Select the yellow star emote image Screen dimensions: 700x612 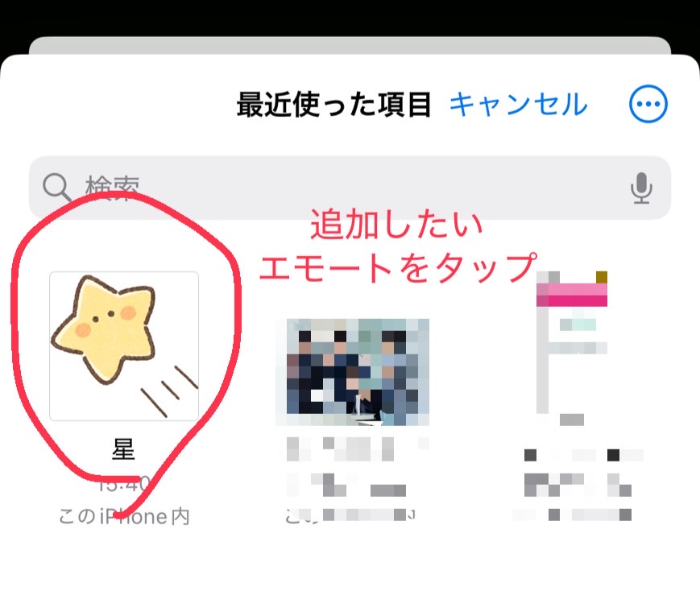click(124, 346)
